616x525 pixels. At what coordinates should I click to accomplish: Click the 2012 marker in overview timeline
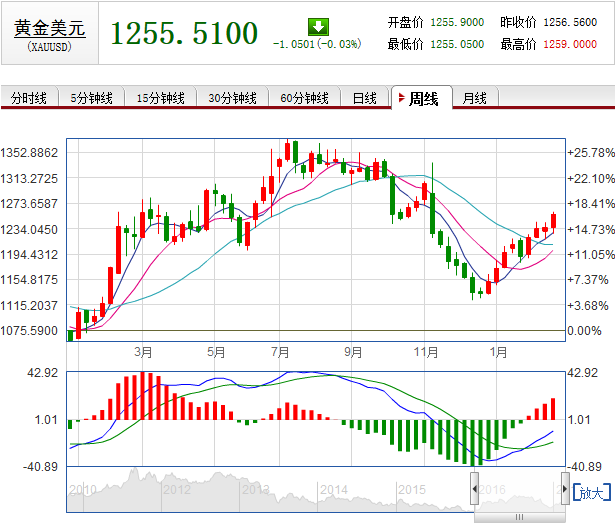(x=177, y=490)
